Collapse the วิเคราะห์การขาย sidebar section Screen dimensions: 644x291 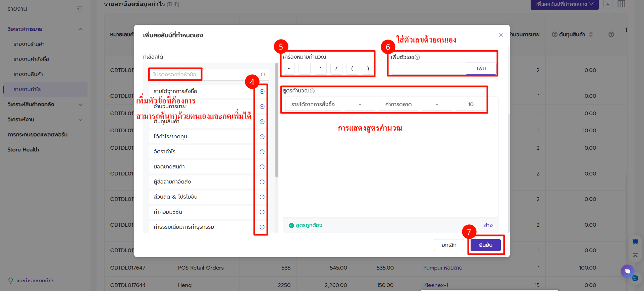coord(80,29)
